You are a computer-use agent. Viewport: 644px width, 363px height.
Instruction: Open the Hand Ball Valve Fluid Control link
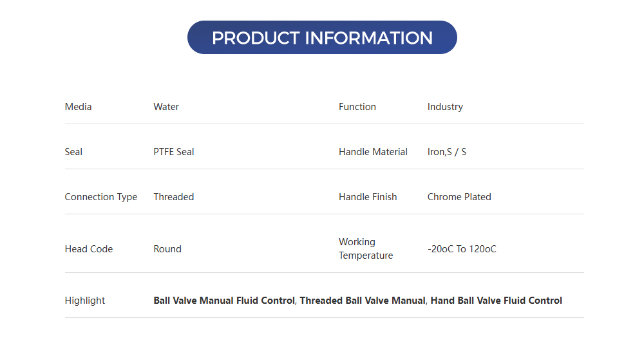coord(496,301)
